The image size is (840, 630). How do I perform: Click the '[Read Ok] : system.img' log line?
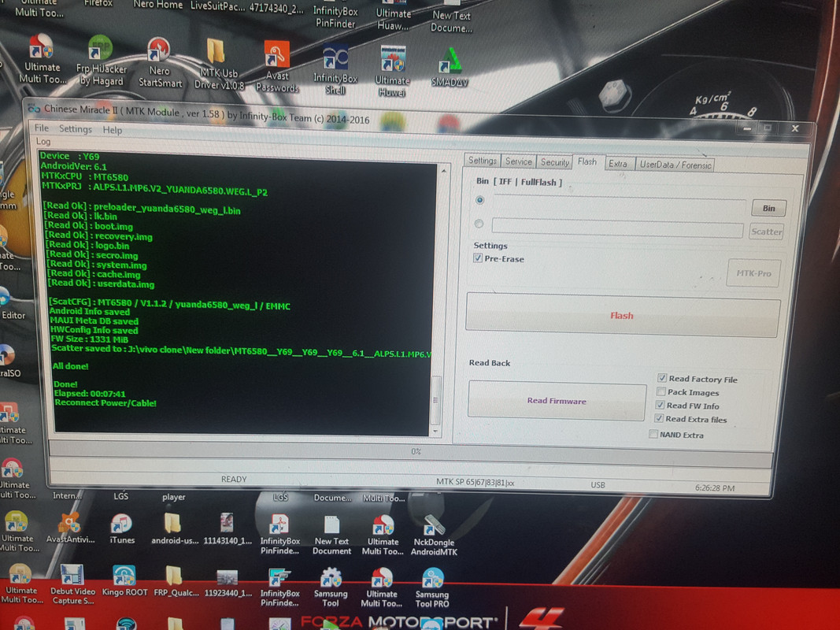[x=97, y=264]
